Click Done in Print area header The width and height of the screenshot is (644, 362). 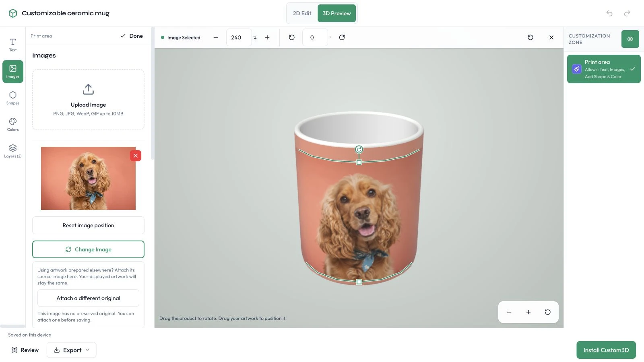pos(132,36)
